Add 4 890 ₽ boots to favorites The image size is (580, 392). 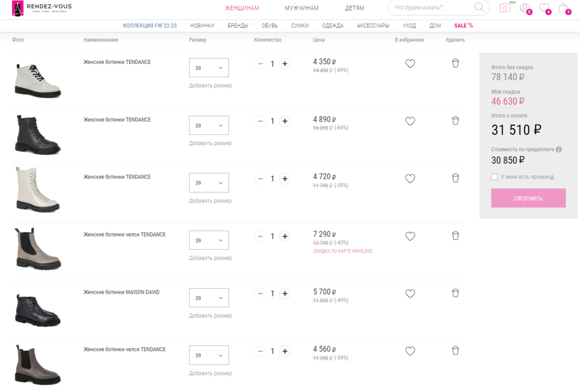pyautogui.click(x=410, y=121)
